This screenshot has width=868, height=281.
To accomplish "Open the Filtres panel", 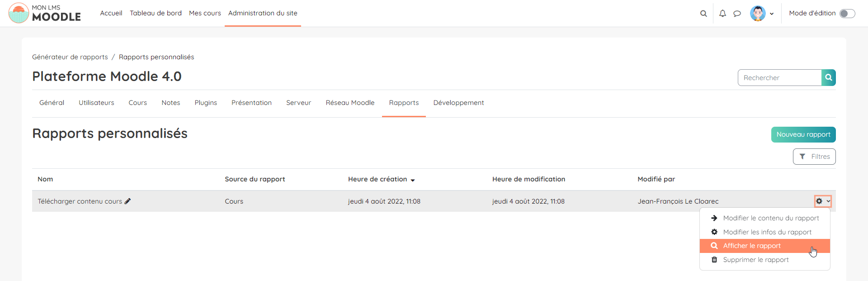I will pos(814,157).
